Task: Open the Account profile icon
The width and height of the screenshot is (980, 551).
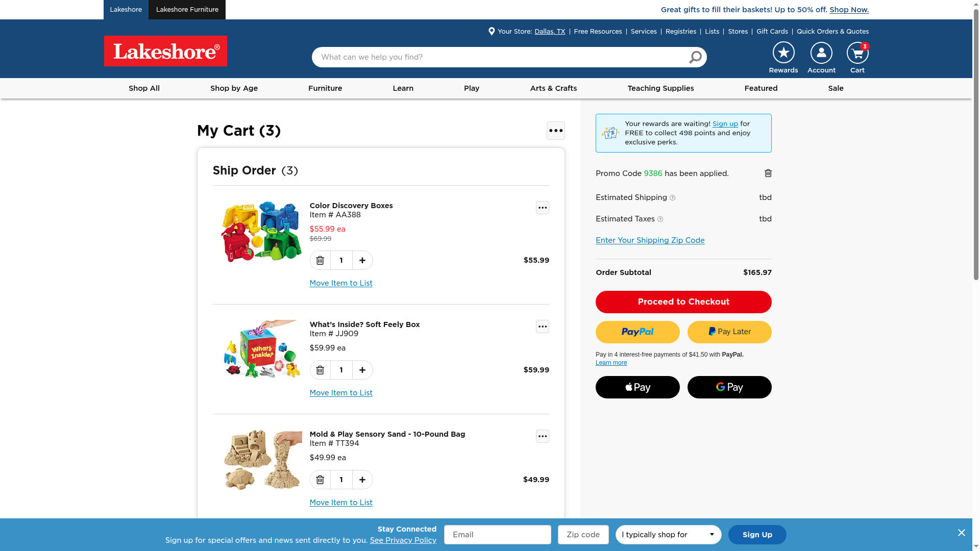Action: pyautogui.click(x=821, y=53)
